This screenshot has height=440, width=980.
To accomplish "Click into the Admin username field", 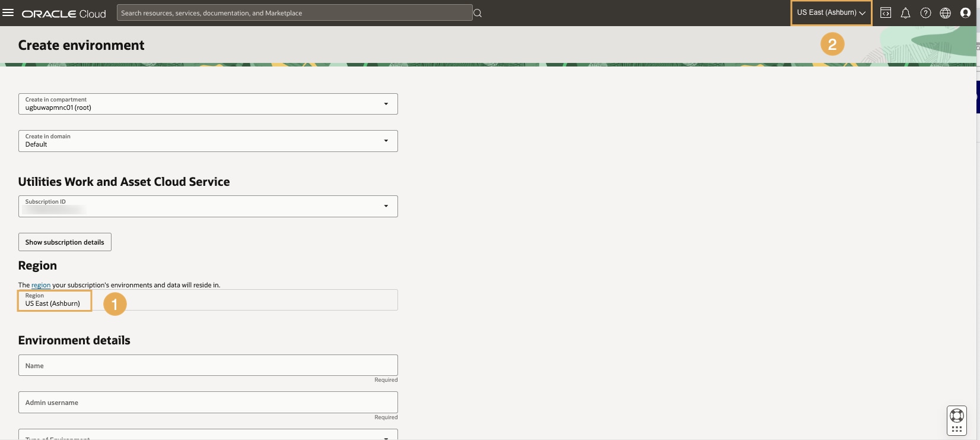I will coord(208,402).
